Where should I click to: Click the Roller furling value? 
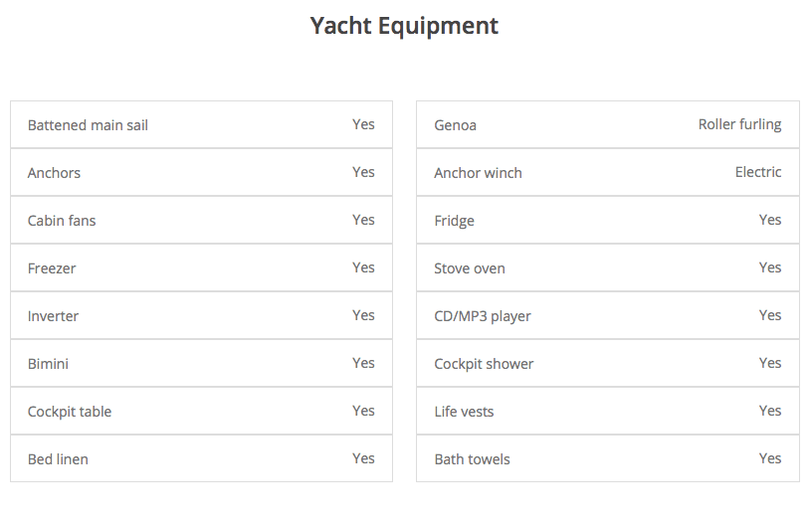click(x=739, y=124)
